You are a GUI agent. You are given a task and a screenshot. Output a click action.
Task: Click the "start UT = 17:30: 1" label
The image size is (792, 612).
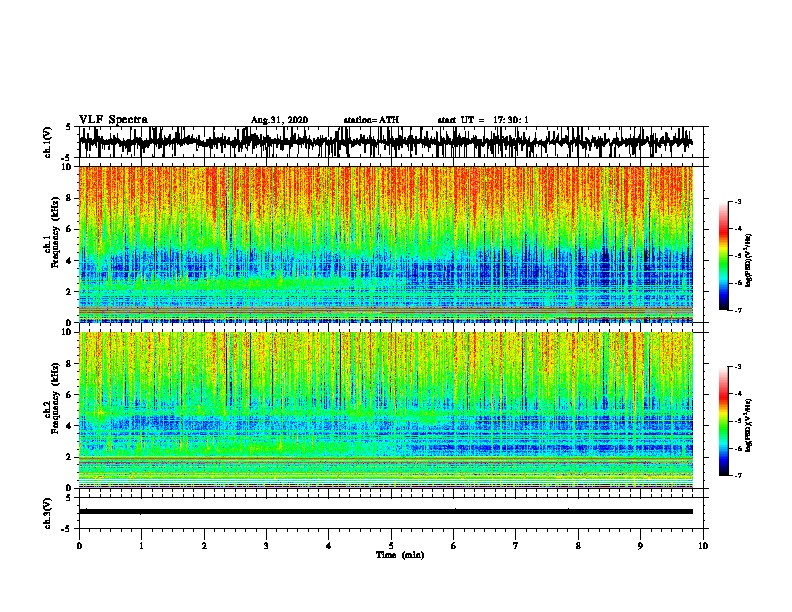coord(483,120)
